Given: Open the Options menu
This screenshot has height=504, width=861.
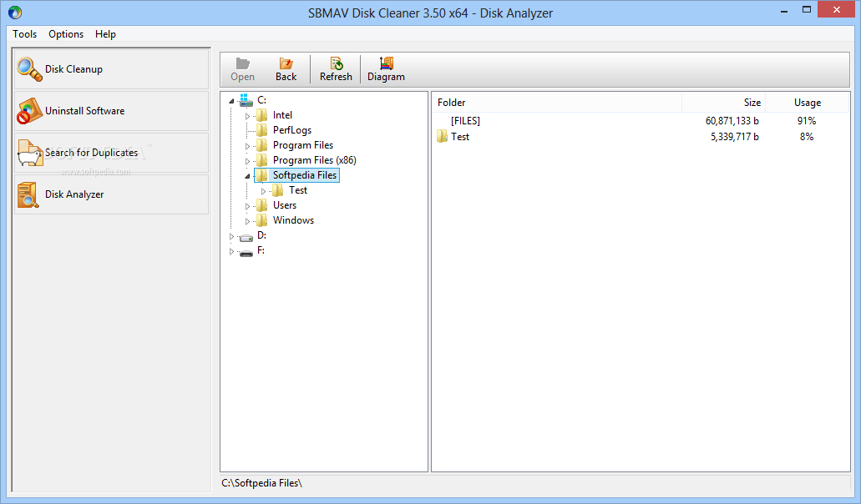Looking at the screenshot, I should [x=66, y=34].
